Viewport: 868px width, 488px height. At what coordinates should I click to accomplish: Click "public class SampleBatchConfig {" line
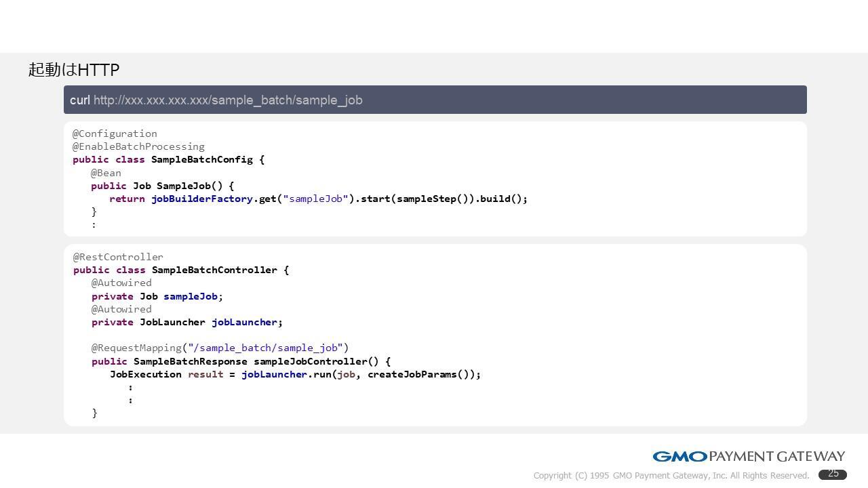coord(168,159)
